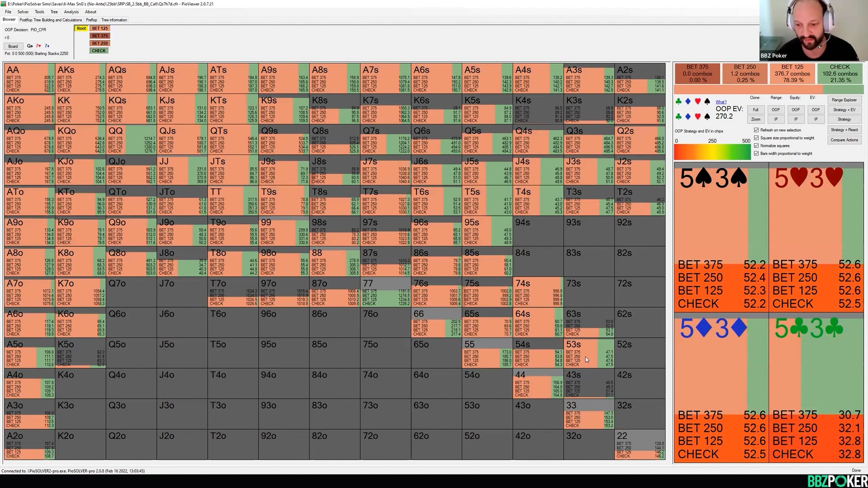The height and width of the screenshot is (488, 868).
Task: Click the red heart suit icon, bottom row
Action: tap(698, 117)
